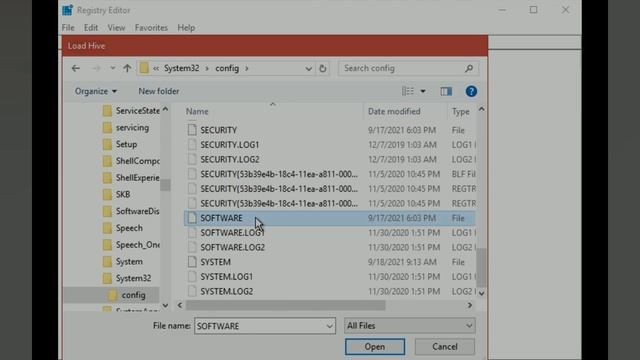Toggle the preview pane icon
640x360 pixels.
click(446, 91)
